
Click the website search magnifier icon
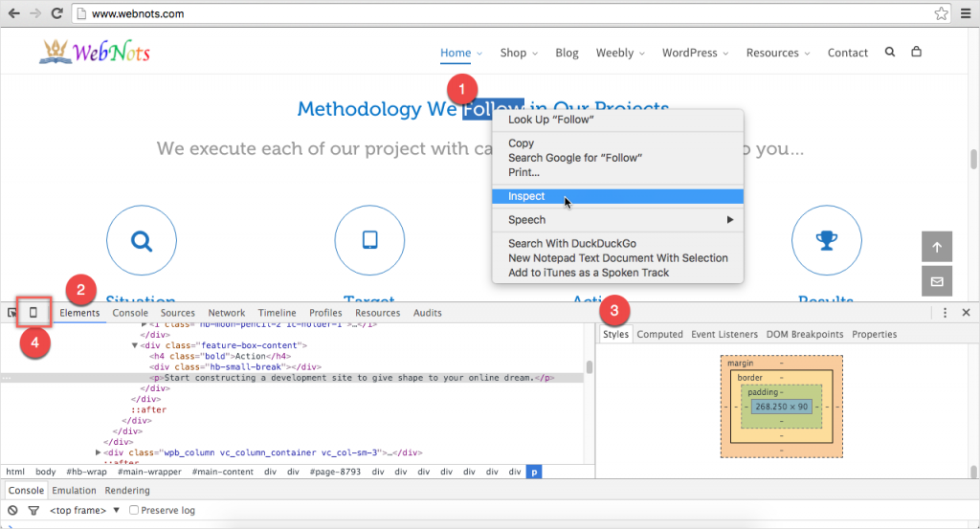[891, 53]
